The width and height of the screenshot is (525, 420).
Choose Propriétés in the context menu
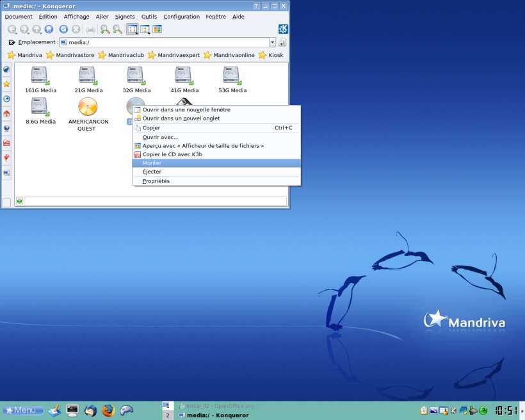[x=216, y=181]
